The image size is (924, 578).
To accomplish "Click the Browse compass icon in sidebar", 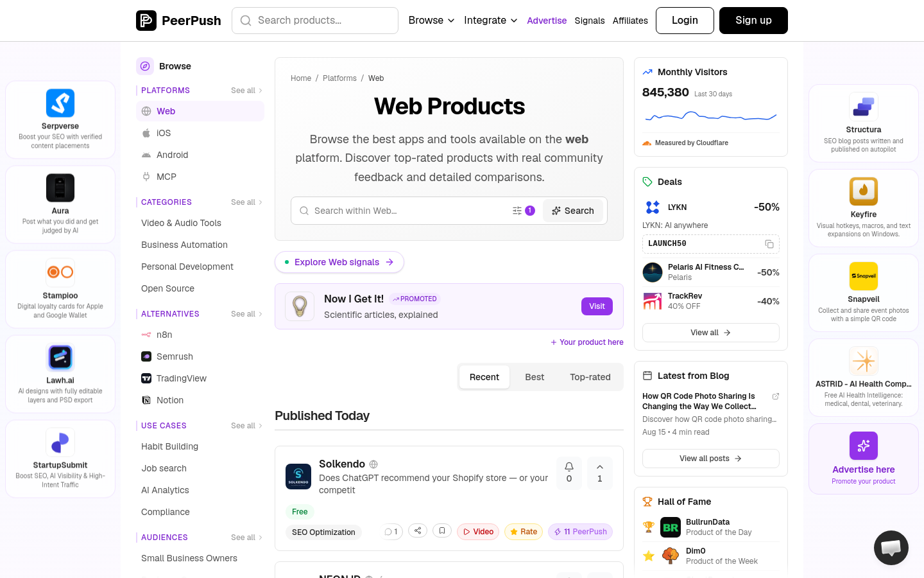I will click(145, 66).
